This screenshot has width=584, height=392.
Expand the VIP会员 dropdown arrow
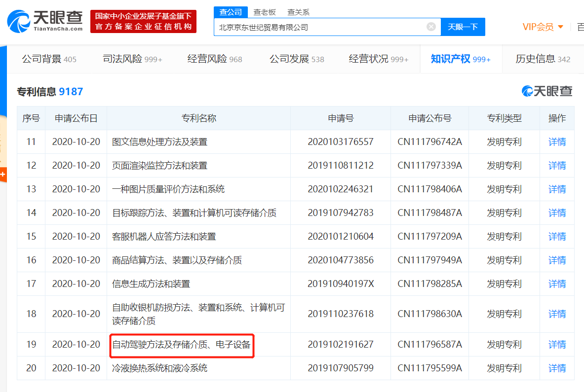click(x=560, y=27)
